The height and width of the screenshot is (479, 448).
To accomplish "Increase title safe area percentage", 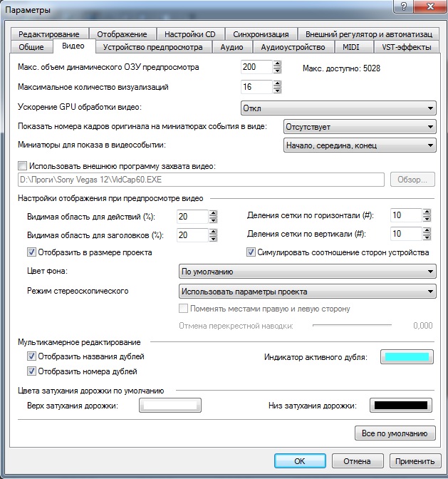I will click(x=213, y=232).
